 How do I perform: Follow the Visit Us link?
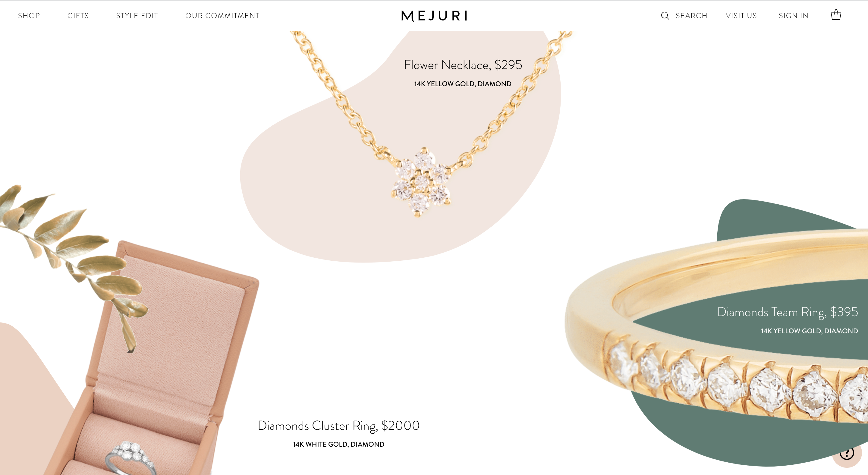(741, 15)
